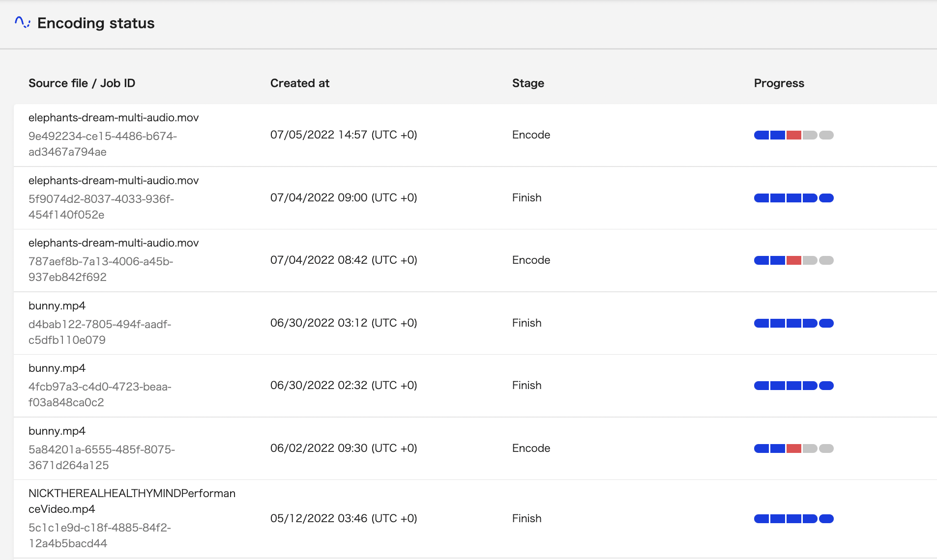Click the Encoding status page title

coord(96,23)
